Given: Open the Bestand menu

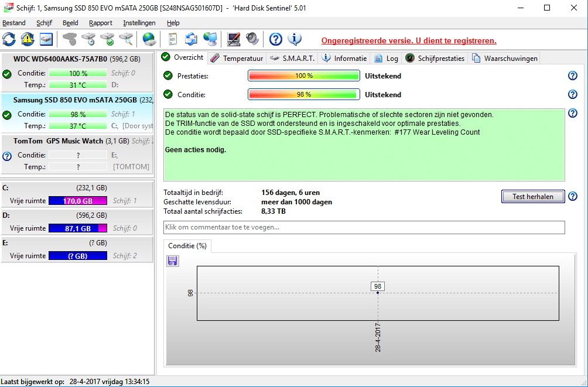Looking at the screenshot, I should [x=14, y=23].
